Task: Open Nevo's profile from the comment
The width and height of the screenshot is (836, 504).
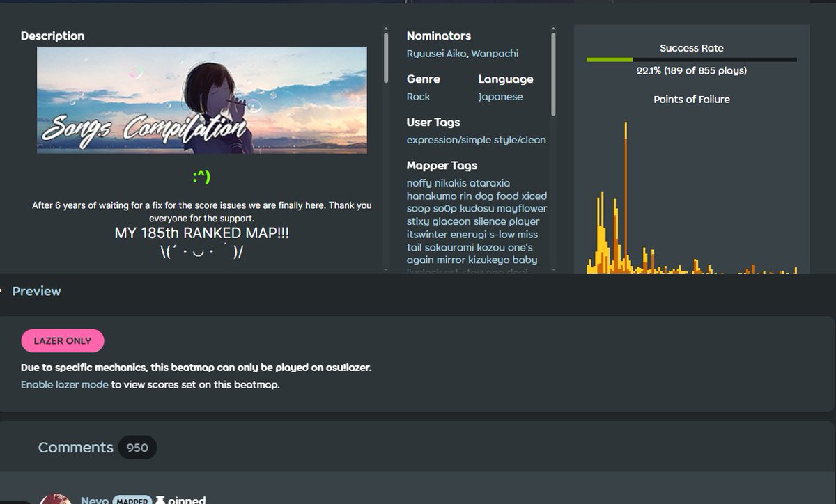Action: [x=94, y=500]
